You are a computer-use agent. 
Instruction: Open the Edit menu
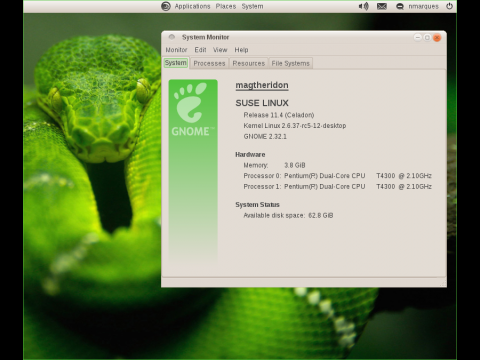point(200,50)
